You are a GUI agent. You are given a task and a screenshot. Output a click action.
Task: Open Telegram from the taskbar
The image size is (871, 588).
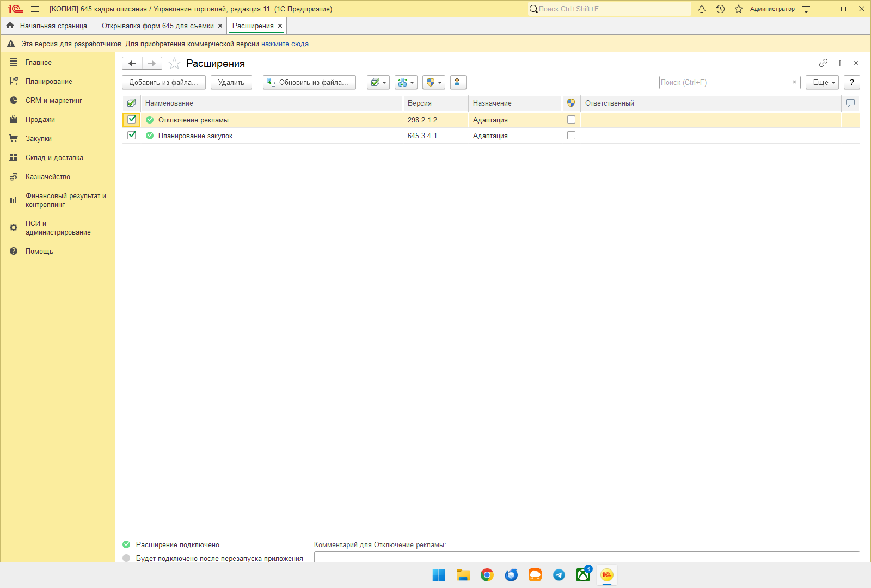559,575
